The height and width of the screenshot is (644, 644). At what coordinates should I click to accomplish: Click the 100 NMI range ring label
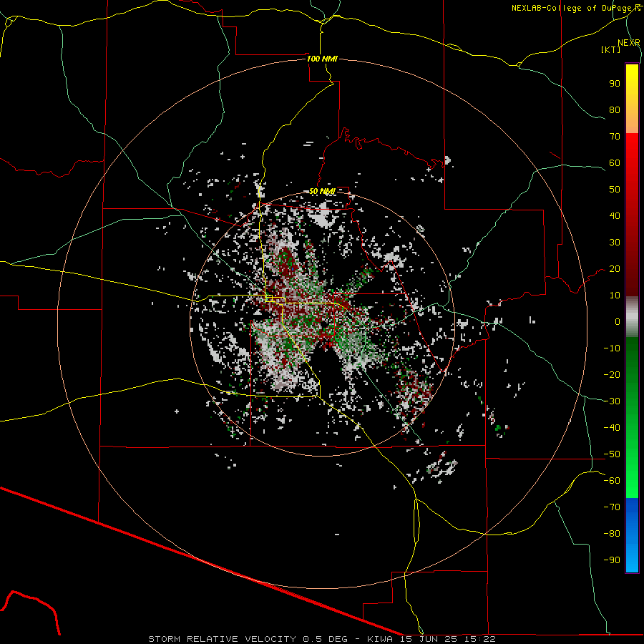click(322, 59)
